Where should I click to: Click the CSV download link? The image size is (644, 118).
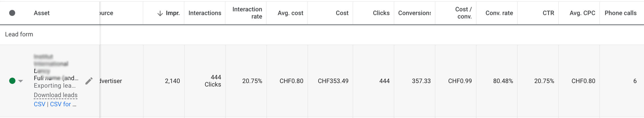pos(39,104)
